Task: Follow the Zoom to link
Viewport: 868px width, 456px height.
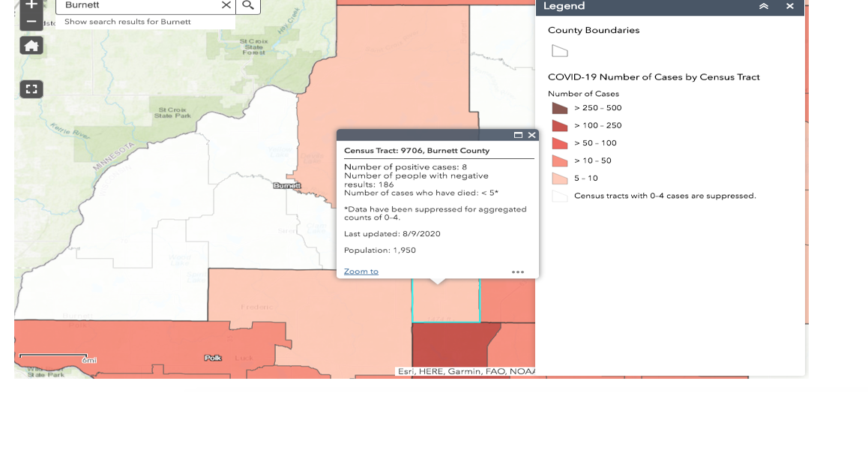Action: pyautogui.click(x=360, y=271)
